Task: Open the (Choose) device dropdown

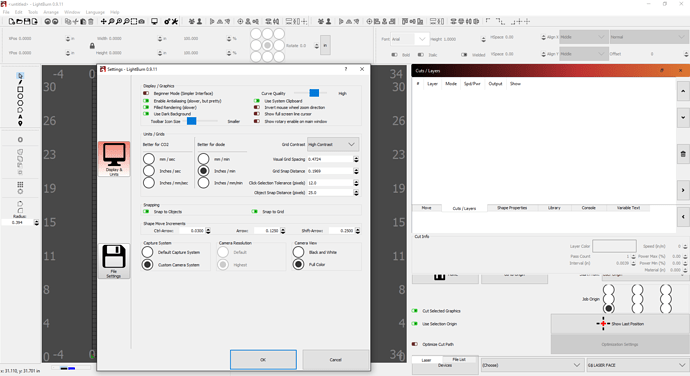Action: pyautogui.click(x=532, y=365)
